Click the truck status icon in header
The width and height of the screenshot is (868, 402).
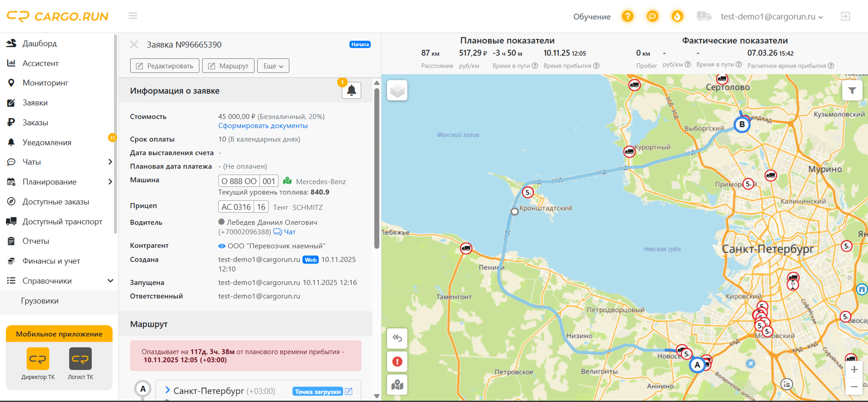pos(704,16)
